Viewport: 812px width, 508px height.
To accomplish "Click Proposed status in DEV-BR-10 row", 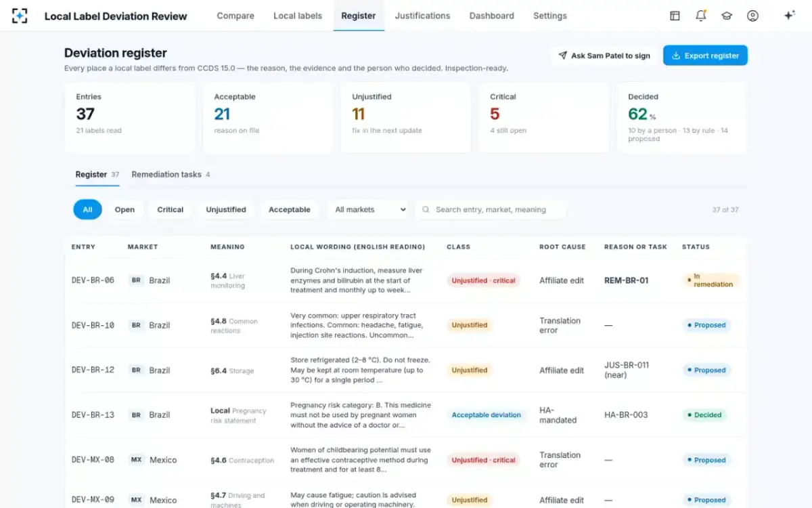I will click(706, 325).
